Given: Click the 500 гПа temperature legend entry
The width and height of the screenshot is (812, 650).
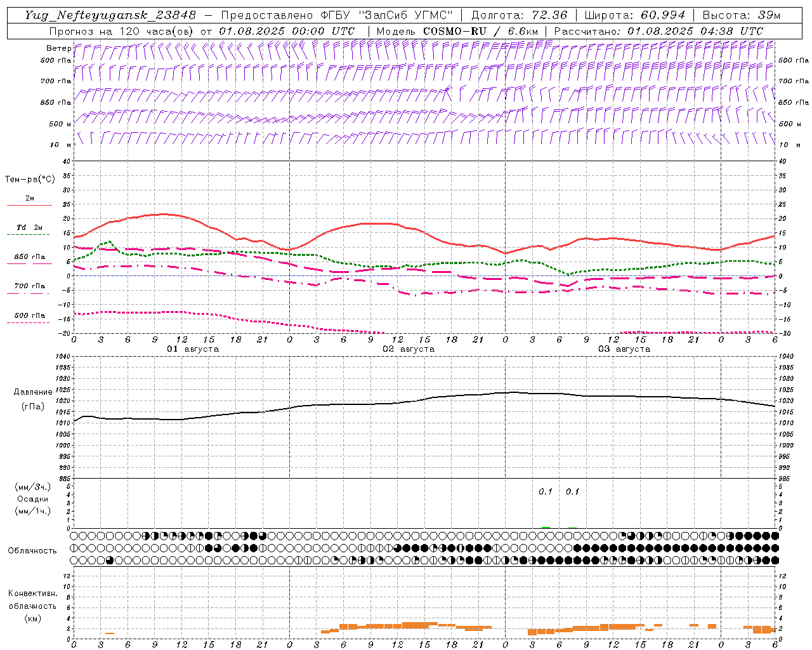Looking at the screenshot, I should pyautogui.click(x=30, y=315).
